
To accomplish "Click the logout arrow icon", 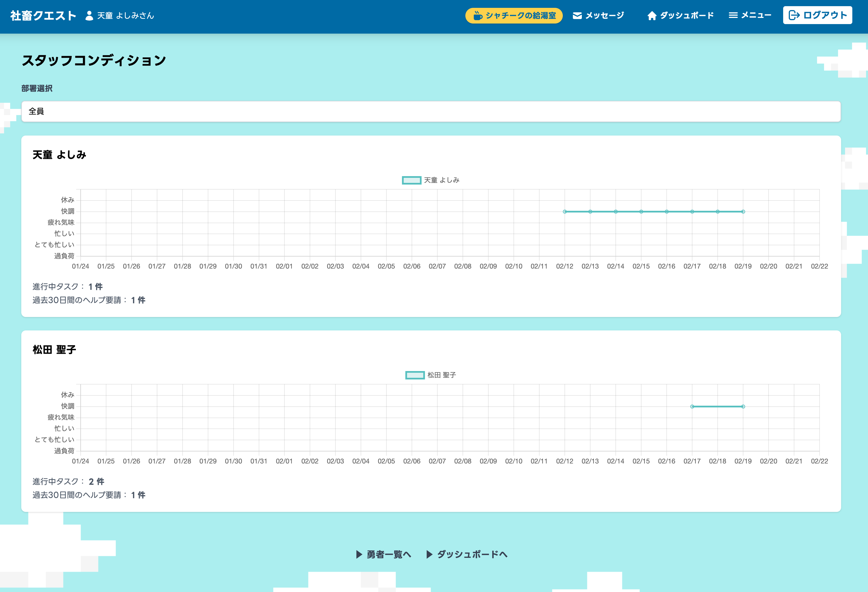I will [794, 15].
